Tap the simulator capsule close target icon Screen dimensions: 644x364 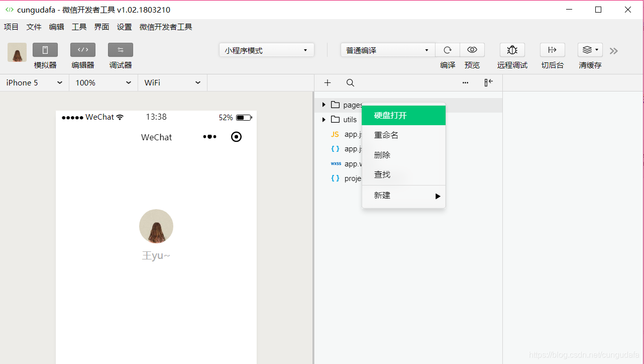236,137
